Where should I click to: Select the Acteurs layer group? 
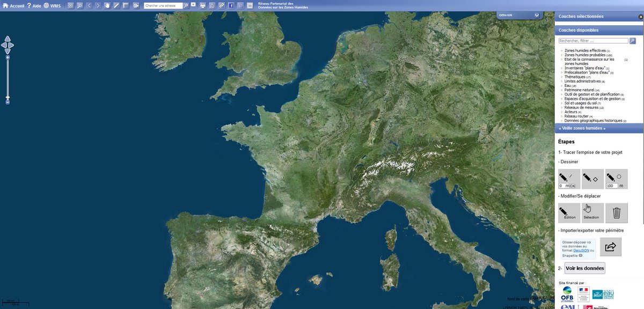(572, 112)
